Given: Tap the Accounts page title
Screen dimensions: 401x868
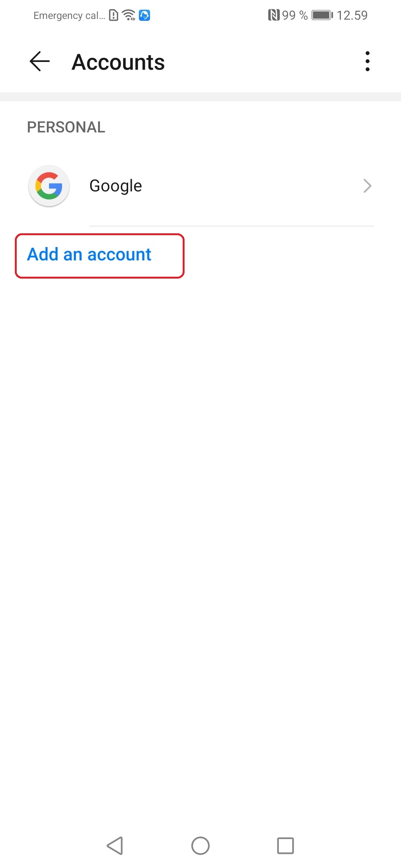Looking at the screenshot, I should pyautogui.click(x=118, y=62).
